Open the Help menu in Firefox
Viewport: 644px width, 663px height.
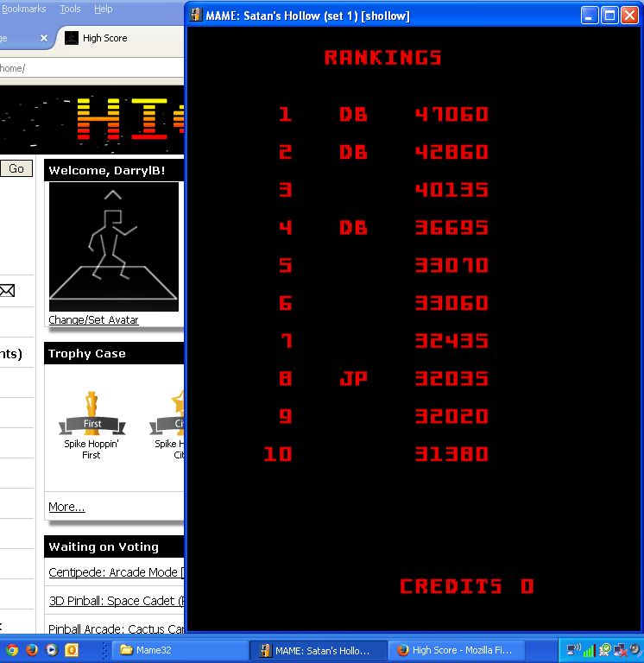(x=103, y=9)
